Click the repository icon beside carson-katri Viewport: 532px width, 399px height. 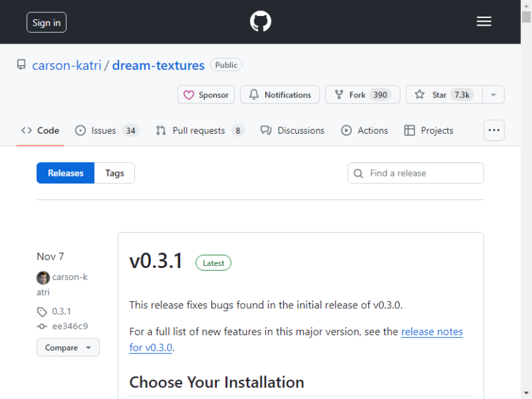[21, 65]
